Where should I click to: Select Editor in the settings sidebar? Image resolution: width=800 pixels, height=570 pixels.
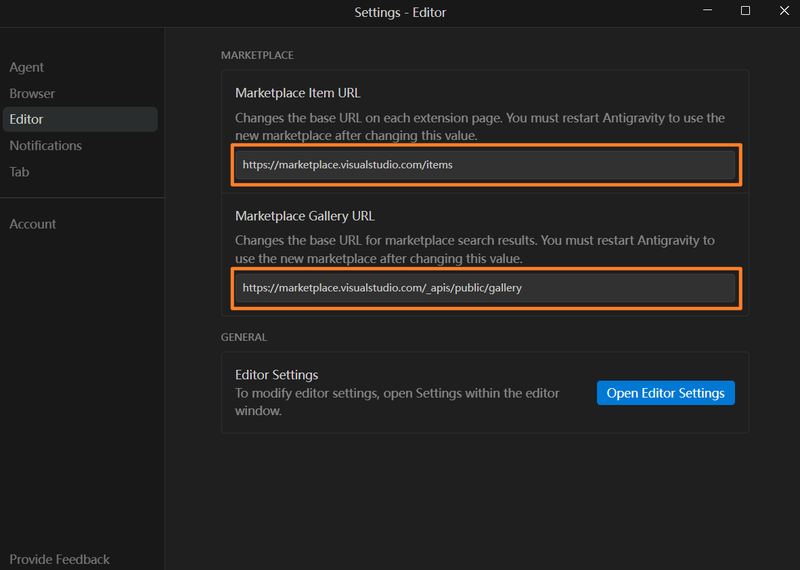click(x=27, y=119)
